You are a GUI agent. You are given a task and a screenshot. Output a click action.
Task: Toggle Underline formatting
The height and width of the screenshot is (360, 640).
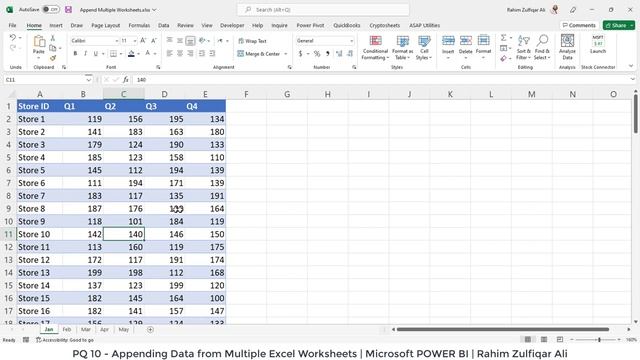tap(96, 53)
